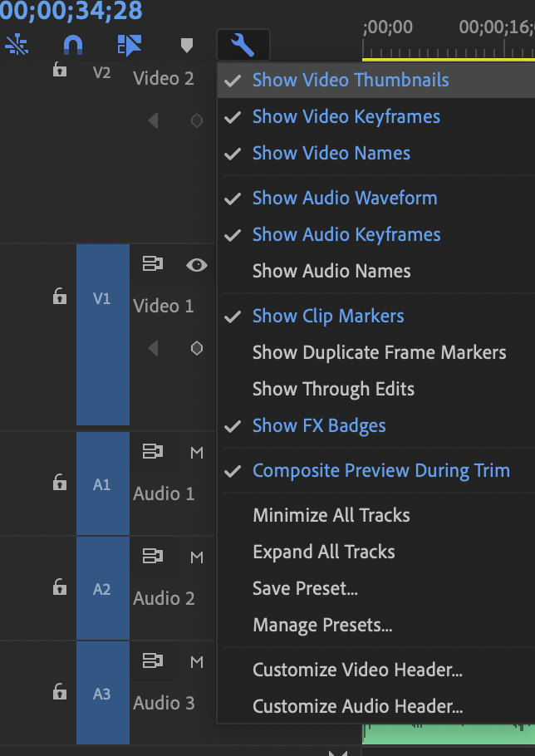The width and height of the screenshot is (535, 756).
Task: Add a keyframe with the diamond on Video 1
Action: (x=196, y=348)
